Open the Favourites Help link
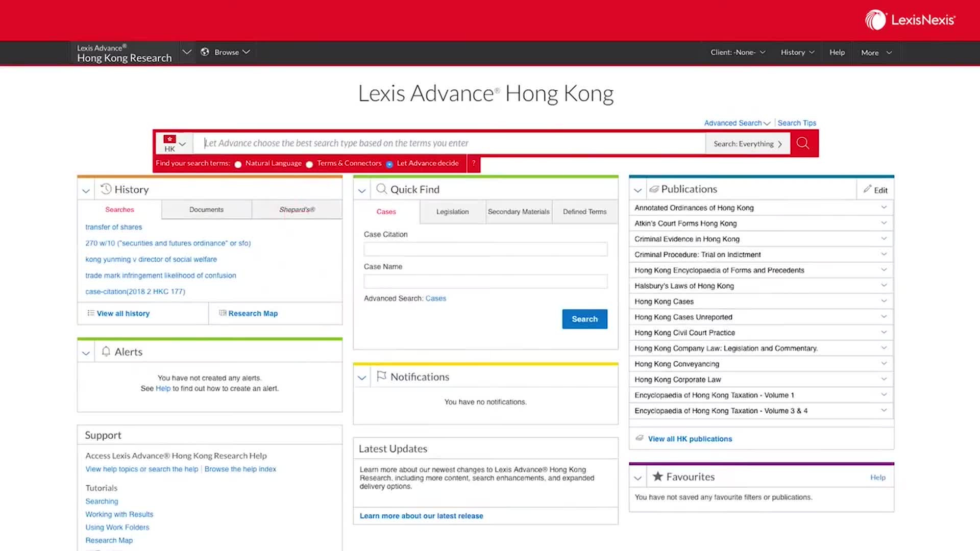Viewport: 980px width, 551px height. pyautogui.click(x=878, y=478)
